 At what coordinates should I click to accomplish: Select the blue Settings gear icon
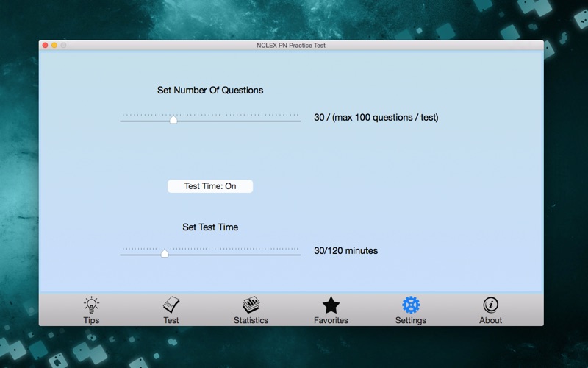411,305
